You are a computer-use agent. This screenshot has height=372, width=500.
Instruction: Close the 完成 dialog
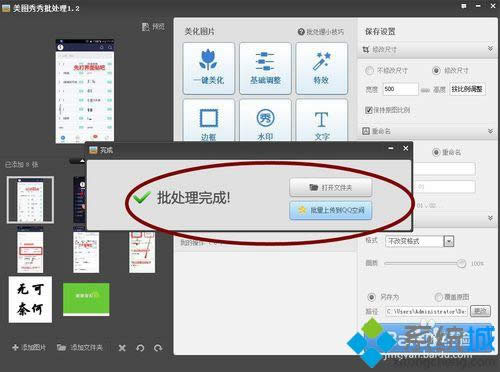tap(405, 148)
